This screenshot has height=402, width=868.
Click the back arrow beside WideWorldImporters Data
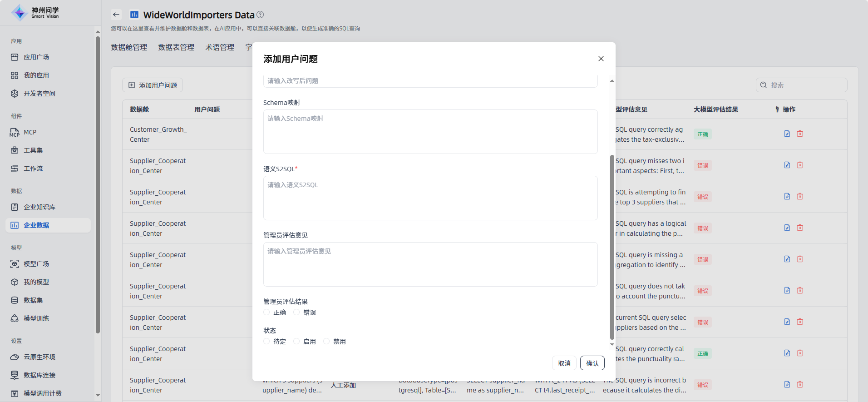coord(116,15)
